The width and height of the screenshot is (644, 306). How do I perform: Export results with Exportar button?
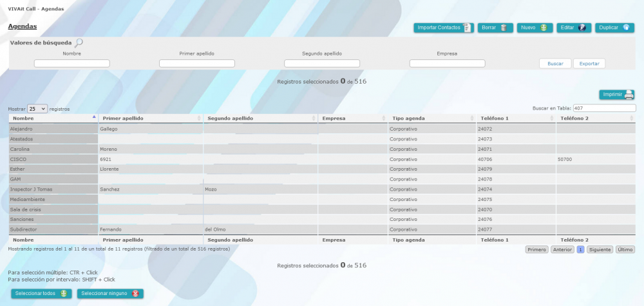pos(589,64)
